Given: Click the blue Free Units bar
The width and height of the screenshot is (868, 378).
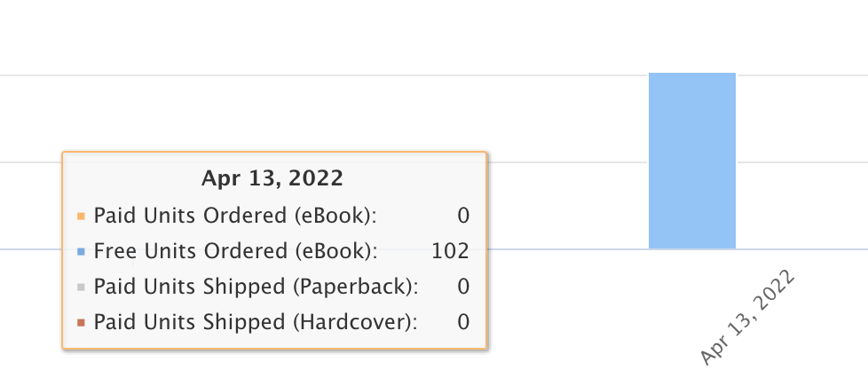Looking at the screenshot, I should (x=692, y=161).
